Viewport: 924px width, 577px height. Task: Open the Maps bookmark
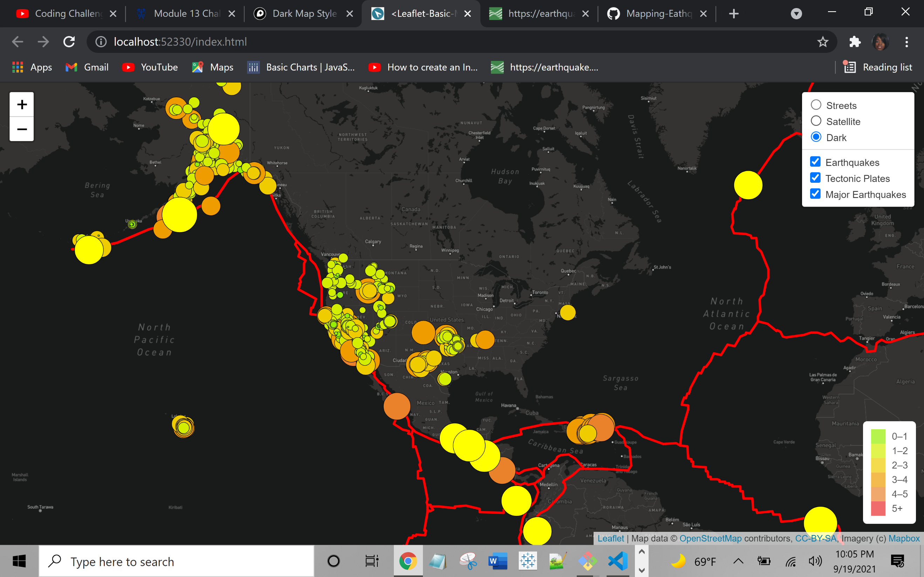(213, 67)
